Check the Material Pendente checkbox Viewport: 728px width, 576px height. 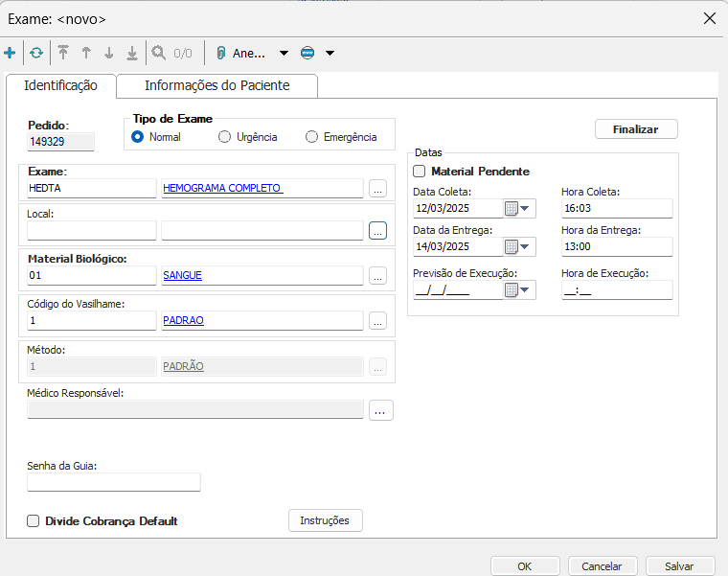point(420,172)
